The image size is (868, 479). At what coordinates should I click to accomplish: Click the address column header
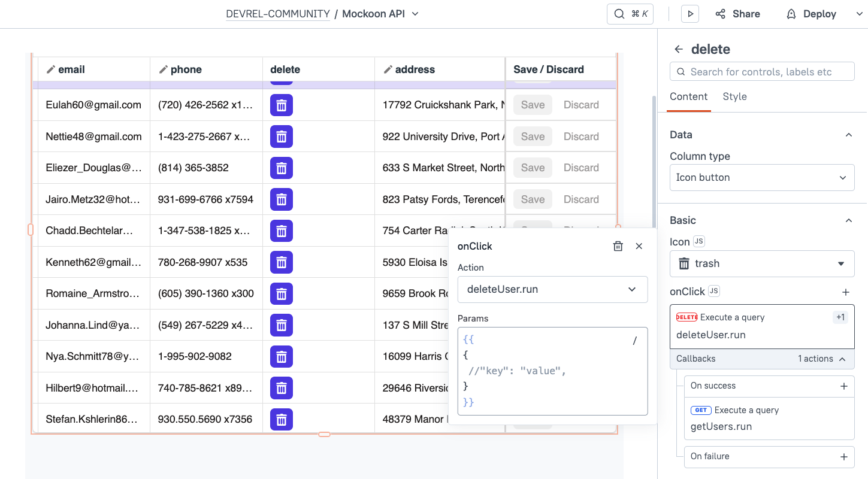click(x=440, y=69)
